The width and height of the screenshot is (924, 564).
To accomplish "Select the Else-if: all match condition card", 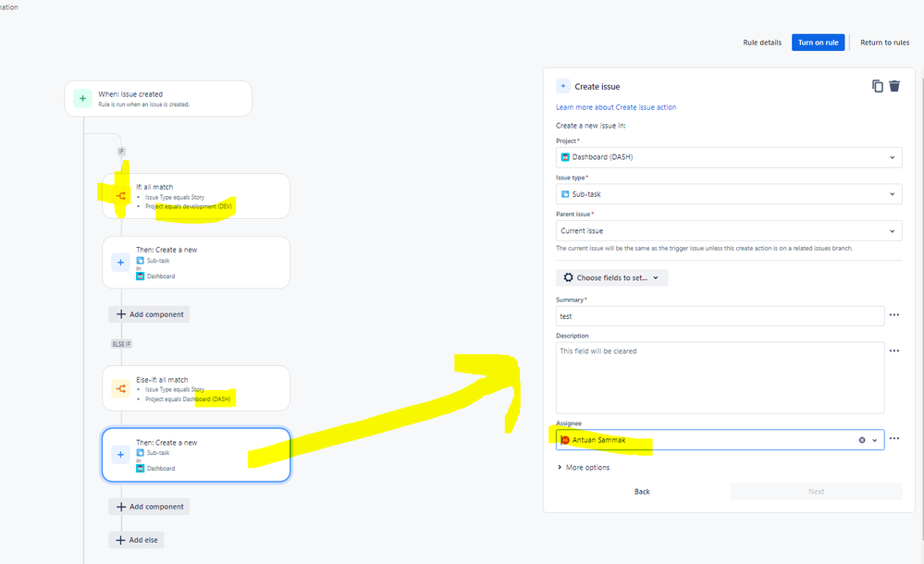I will point(196,388).
